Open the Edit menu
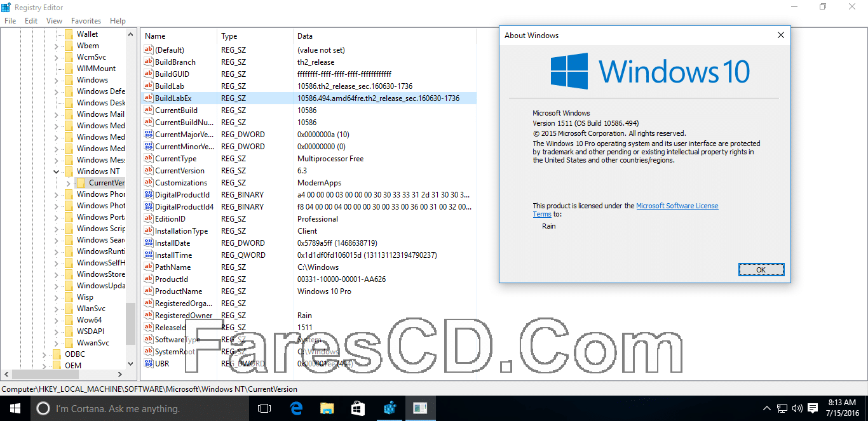Viewport: 868px width, 421px height. 31,21
